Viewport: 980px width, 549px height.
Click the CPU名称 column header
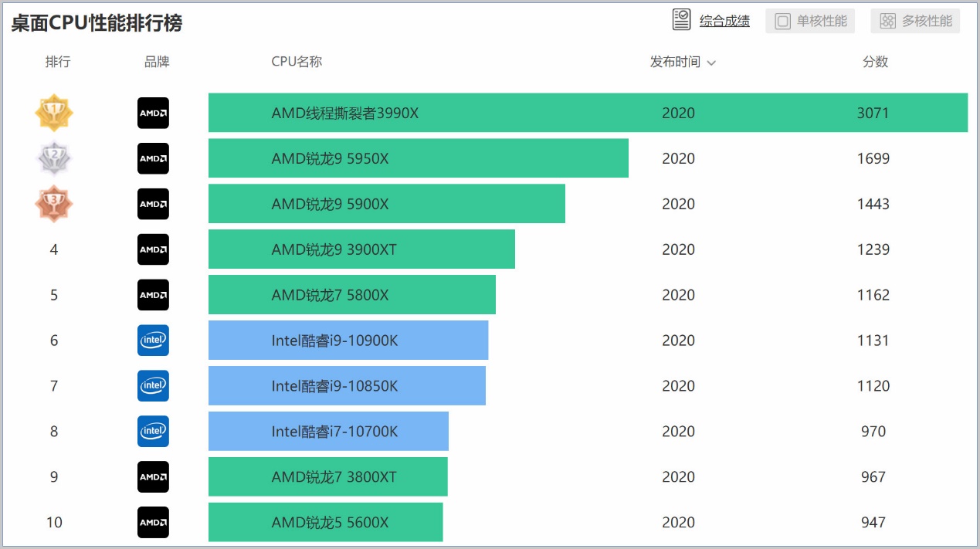297,62
